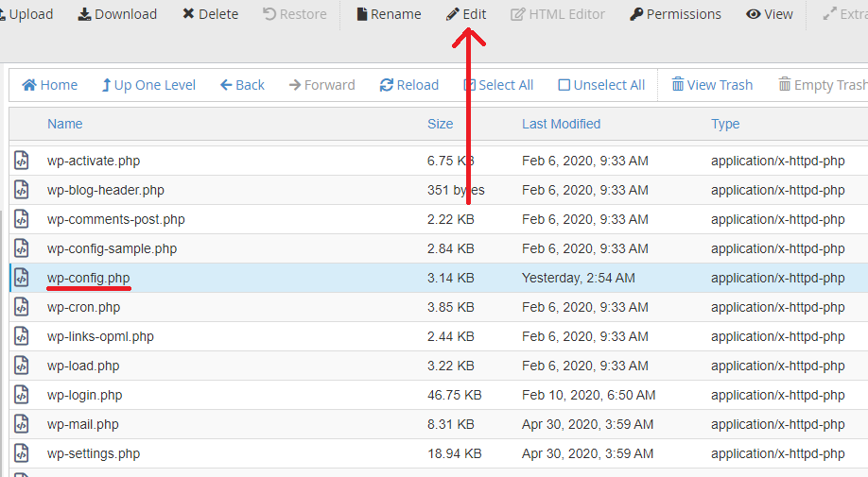The height and width of the screenshot is (477, 868).
Task: Go to Home folder
Action: pos(50,85)
